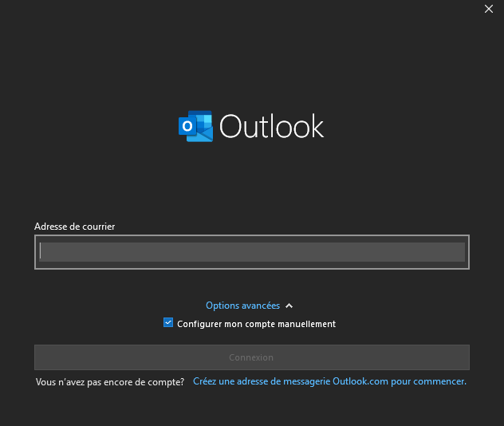Toggle the blue checkmark box for manual setup
504x426 pixels.
coord(168,322)
